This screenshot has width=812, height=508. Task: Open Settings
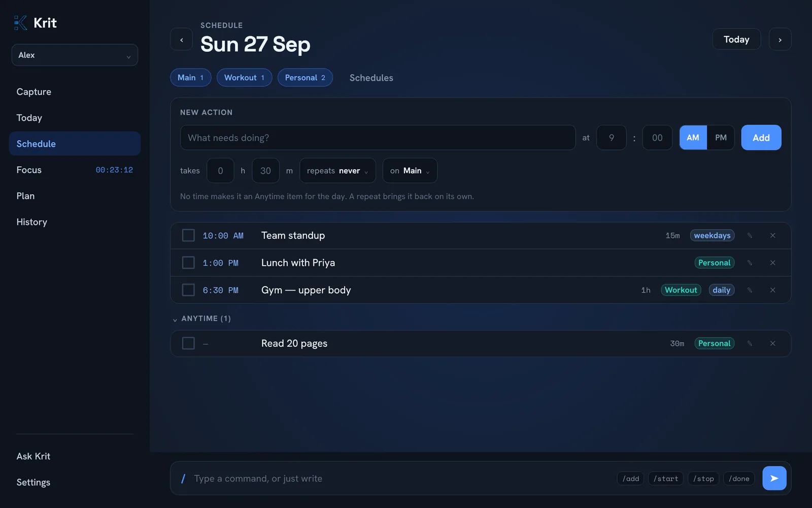tap(75, 483)
